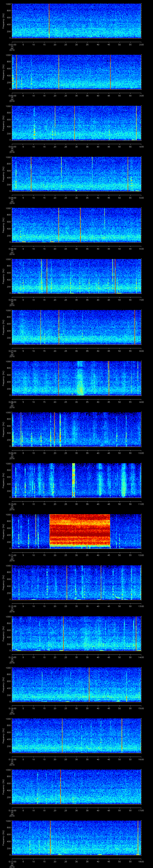Viewport: 153px width, 868px height.
Task: Click the "0:13:00" start time label
Action: click(12, 657)
